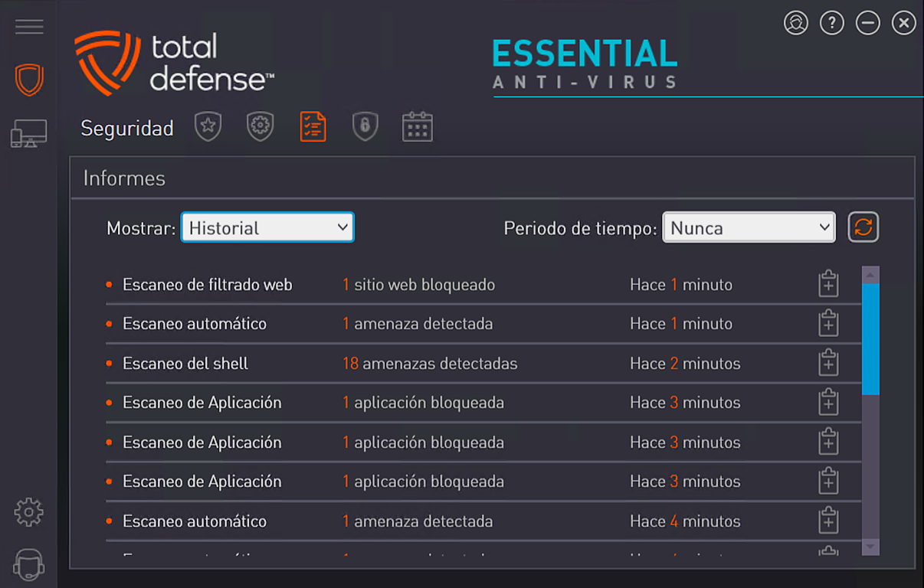Open details icon for Escaneo del shell
The width and height of the screenshot is (924, 588).
(x=828, y=363)
